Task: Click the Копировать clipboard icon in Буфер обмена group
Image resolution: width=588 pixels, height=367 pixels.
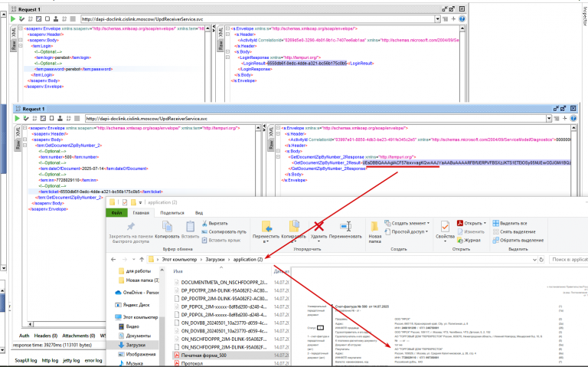Action: click(167, 226)
